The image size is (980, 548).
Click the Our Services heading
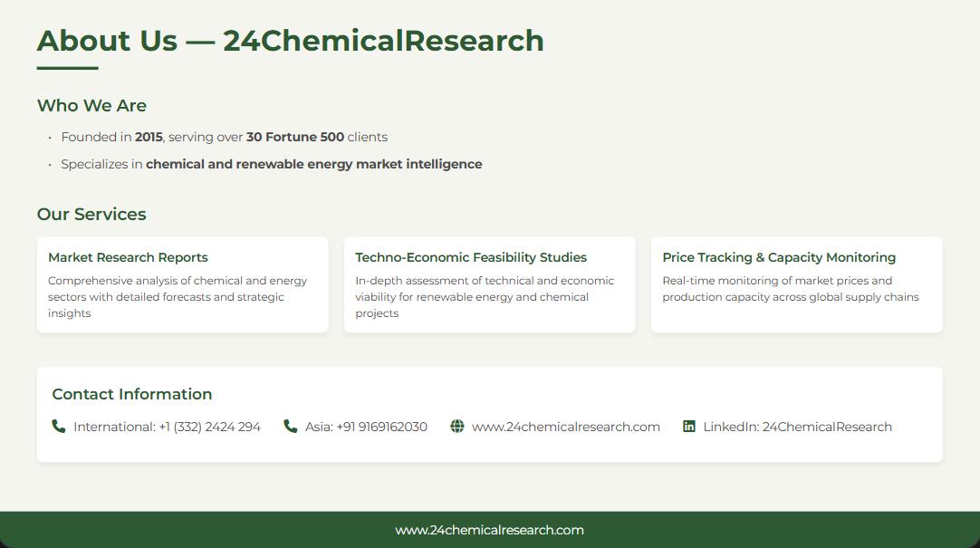91,215
